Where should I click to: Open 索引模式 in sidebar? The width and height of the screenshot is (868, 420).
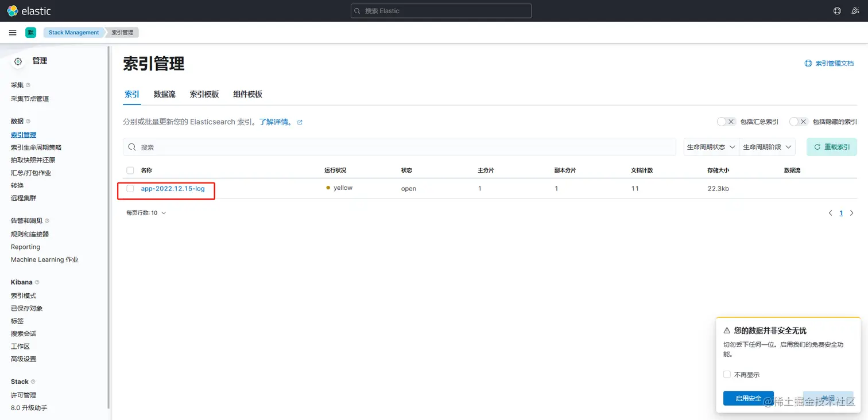point(24,295)
